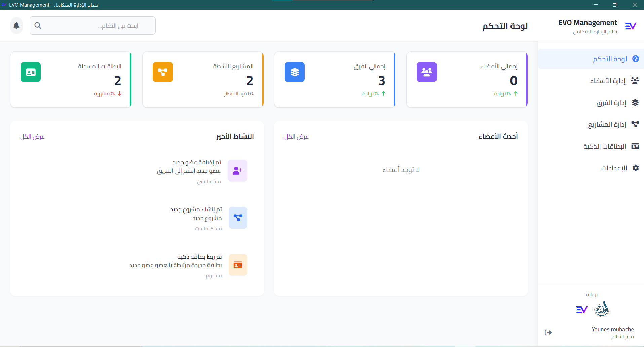Image resolution: width=644 pixels, height=347 pixels.
Task: Click the green card icon on البطاقات المسجلة card
Action: [x=31, y=72]
